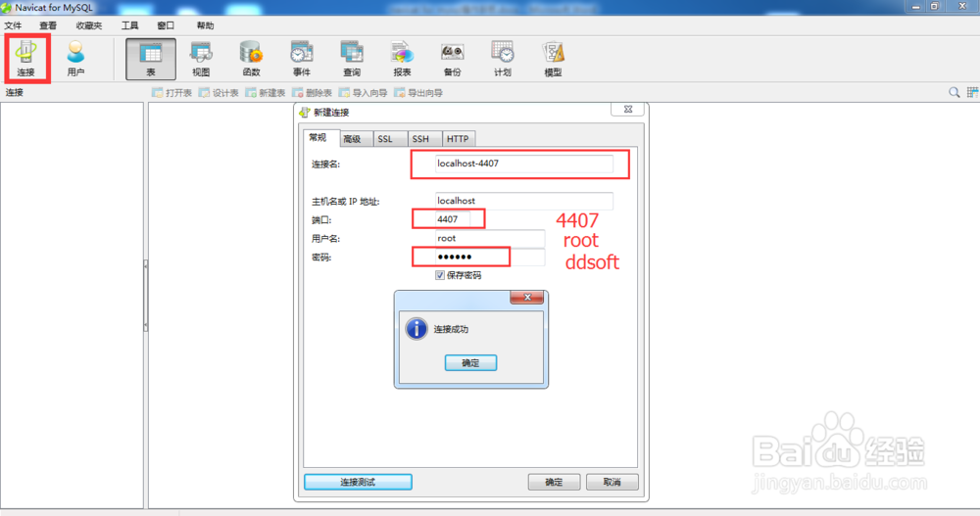This screenshot has width=980, height=516.
Task: Open the 查看 (View) menu
Action: pyautogui.click(x=48, y=25)
